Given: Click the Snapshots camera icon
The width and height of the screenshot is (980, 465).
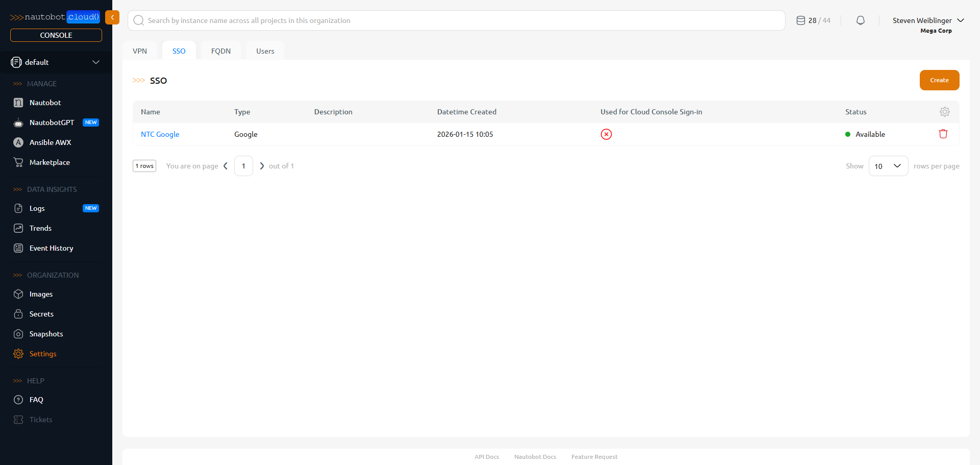Looking at the screenshot, I should coord(18,334).
